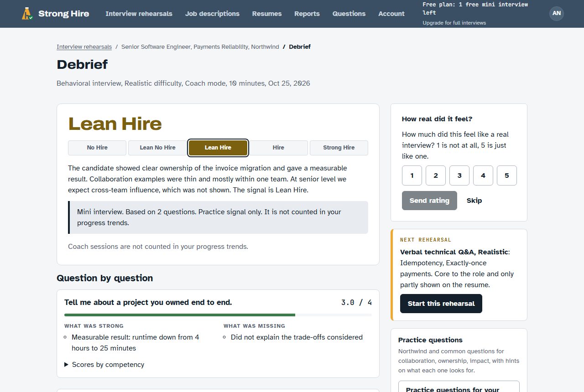
Task: Click the Practice questions heading
Action: 430,340
